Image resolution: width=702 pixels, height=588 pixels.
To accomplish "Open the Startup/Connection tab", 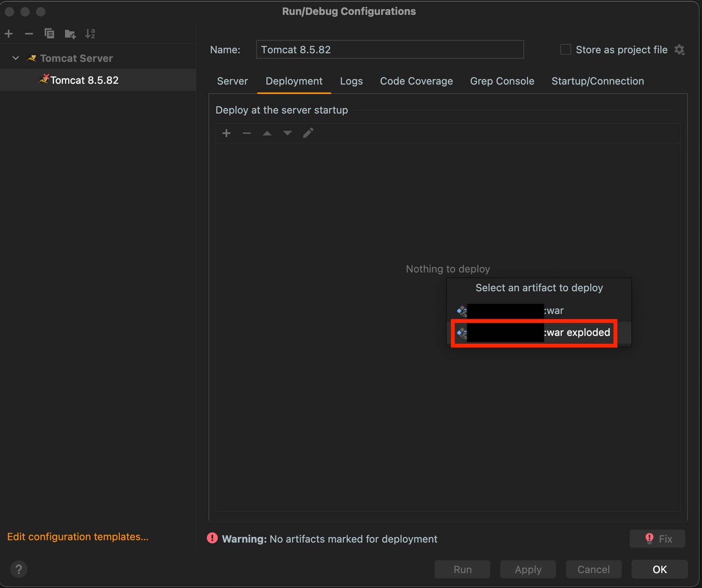I will click(598, 81).
